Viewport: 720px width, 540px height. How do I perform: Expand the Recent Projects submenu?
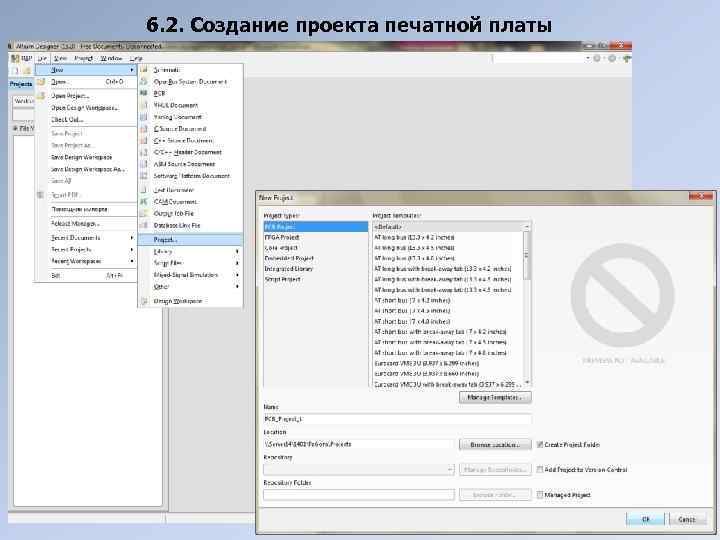point(132,250)
